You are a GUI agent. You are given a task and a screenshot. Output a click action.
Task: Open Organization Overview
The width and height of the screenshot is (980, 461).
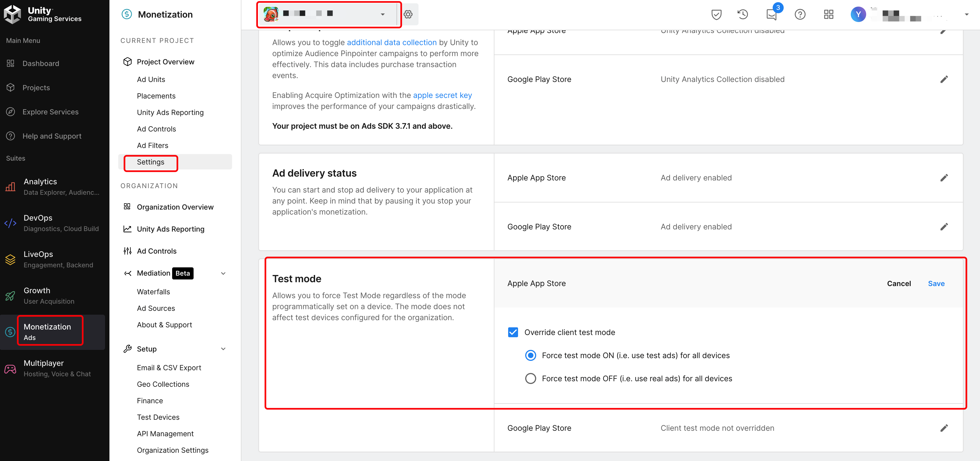[x=175, y=207]
